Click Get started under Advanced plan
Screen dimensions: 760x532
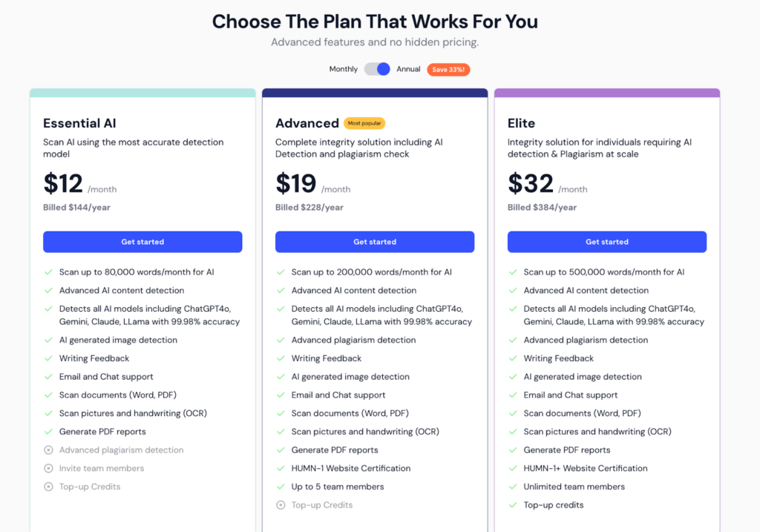click(x=375, y=242)
